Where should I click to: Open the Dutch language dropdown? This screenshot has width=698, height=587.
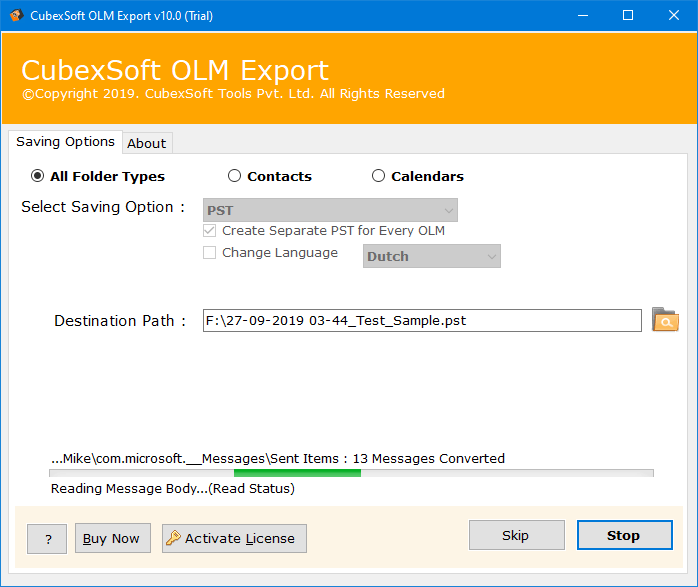[431, 256]
